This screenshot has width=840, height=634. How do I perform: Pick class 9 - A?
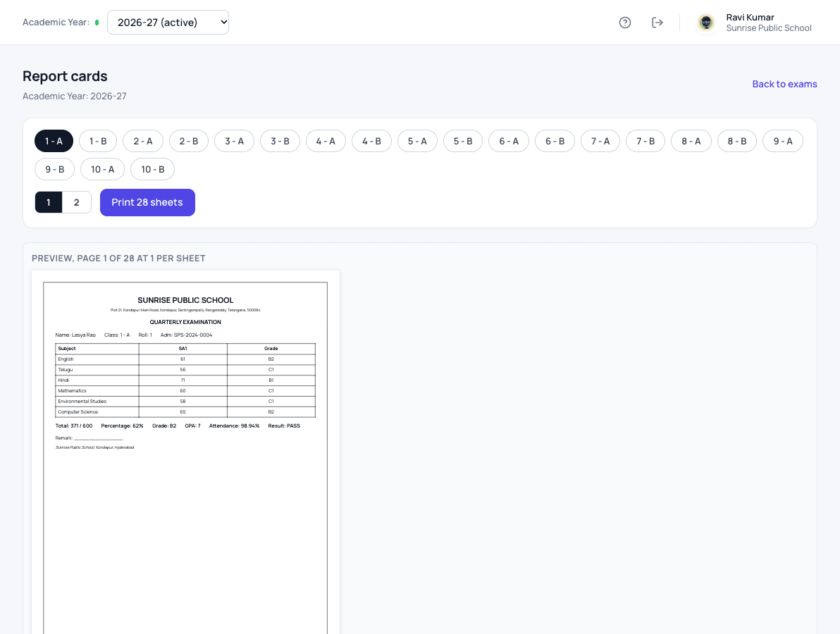[x=783, y=141]
